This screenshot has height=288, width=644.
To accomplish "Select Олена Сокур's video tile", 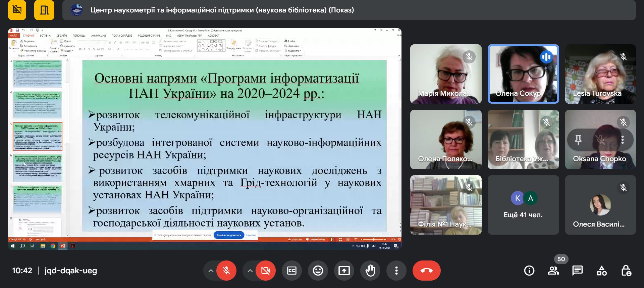I will [x=523, y=74].
